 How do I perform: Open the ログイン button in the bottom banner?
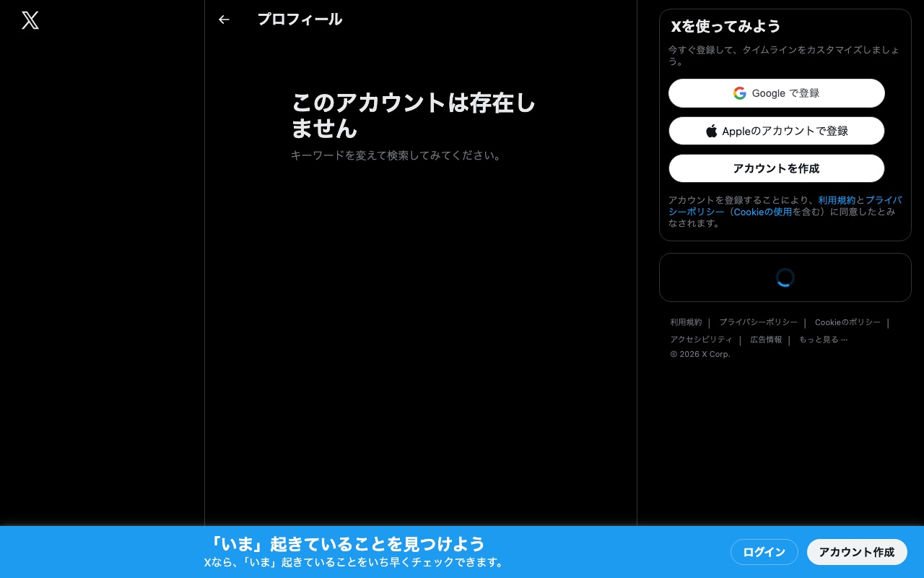pyautogui.click(x=764, y=552)
